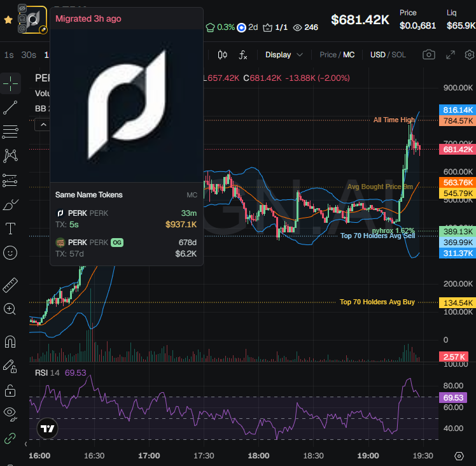Open the horizontal lines tool group
Screen dimensions: 476x466
tap(10, 132)
